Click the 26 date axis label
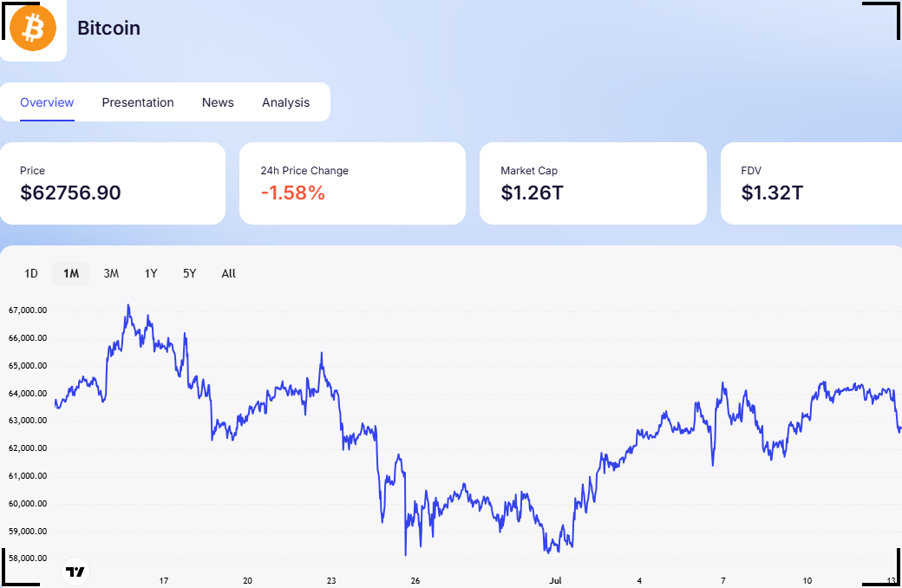The image size is (902, 588). click(415, 580)
